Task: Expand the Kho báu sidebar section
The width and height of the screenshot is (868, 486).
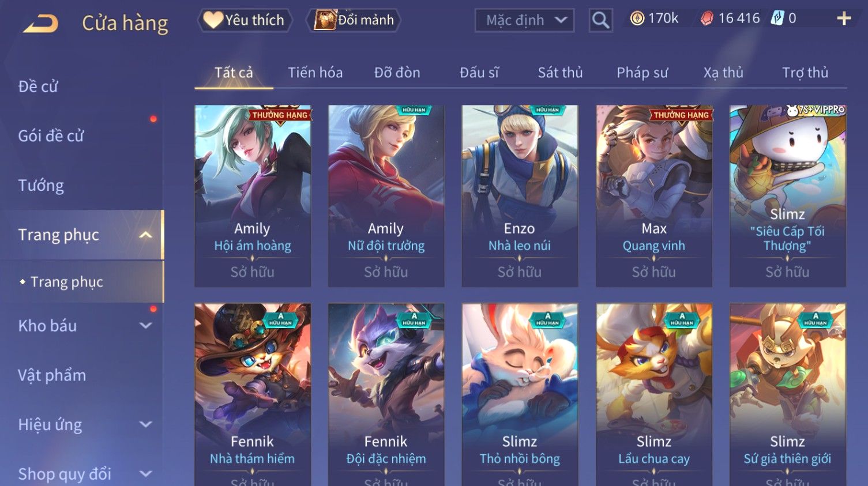Action: [x=146, y=326]
